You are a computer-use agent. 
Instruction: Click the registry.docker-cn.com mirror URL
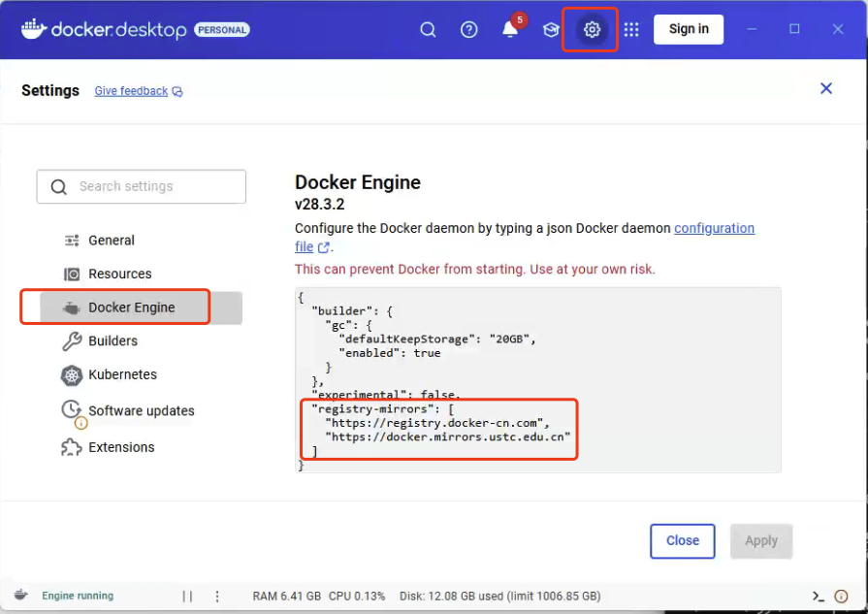437,423
